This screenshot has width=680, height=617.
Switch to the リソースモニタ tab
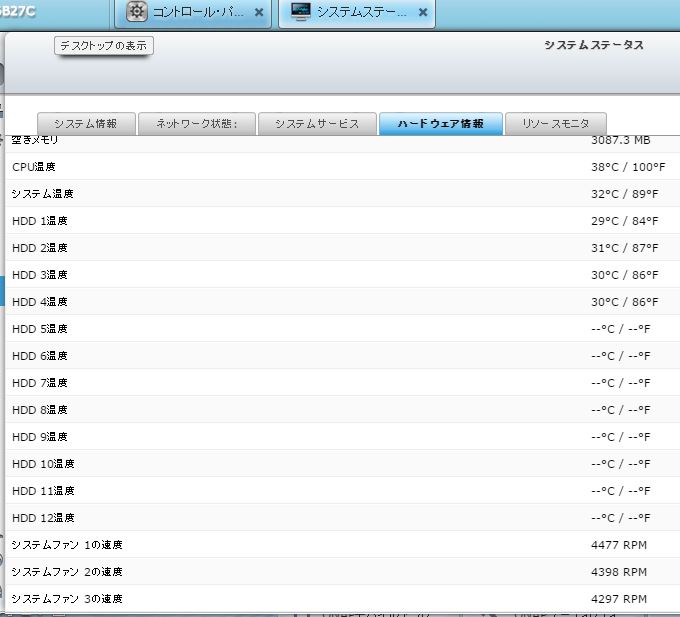click(x=556, y=124)
